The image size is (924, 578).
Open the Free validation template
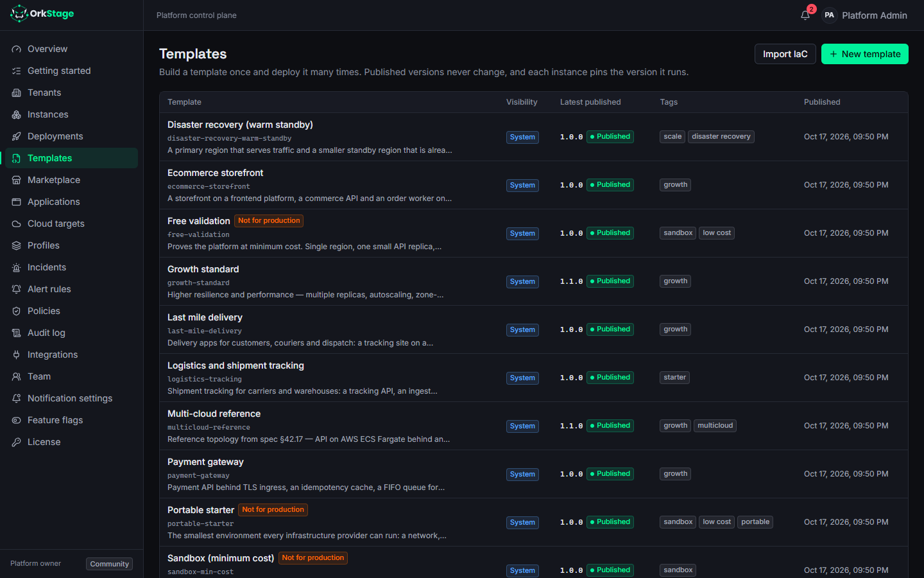198,221
